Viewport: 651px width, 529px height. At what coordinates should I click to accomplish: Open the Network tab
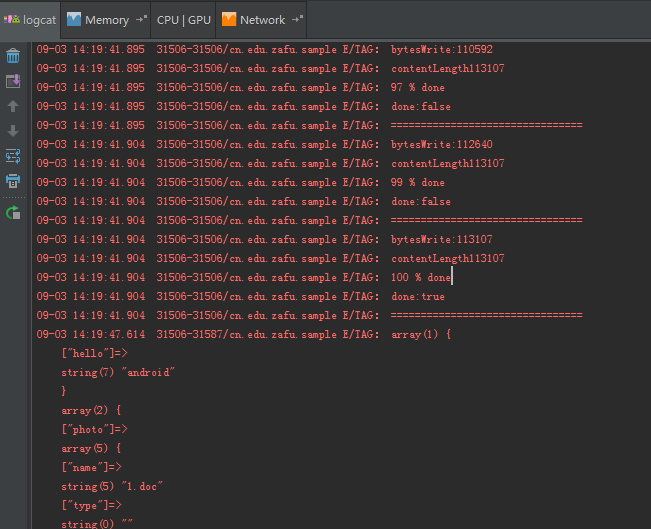tap(262, 20)
